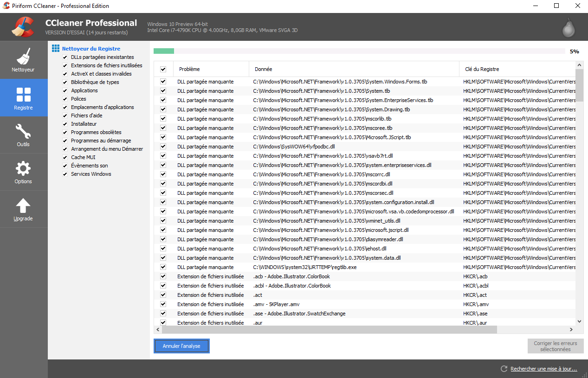Click the pear icon in header
Image resolution: width=588 pixels, height=378 pixels.
[568, 27]
